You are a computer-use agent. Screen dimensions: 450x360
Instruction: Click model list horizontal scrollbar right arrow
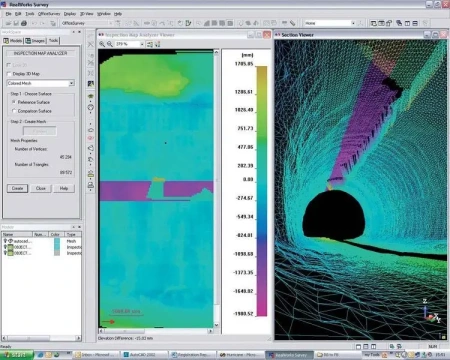[78, 338]
